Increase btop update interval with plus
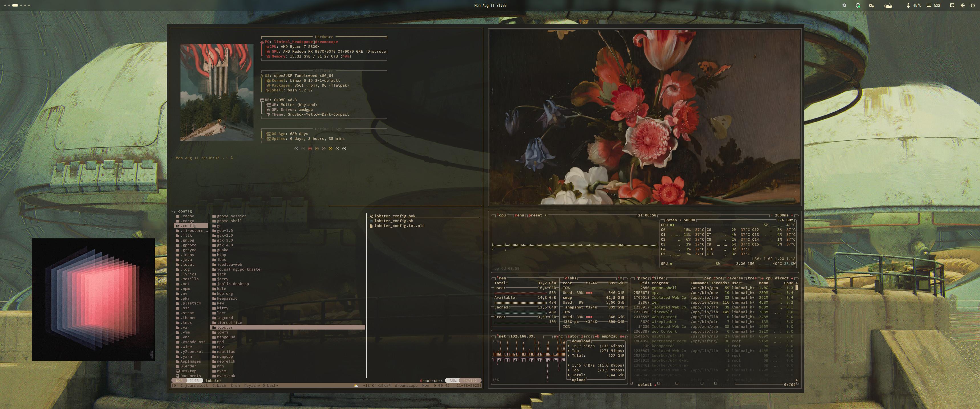Viewport: 980px width, 409px height. pyautogui.click(x=792, y=215)
